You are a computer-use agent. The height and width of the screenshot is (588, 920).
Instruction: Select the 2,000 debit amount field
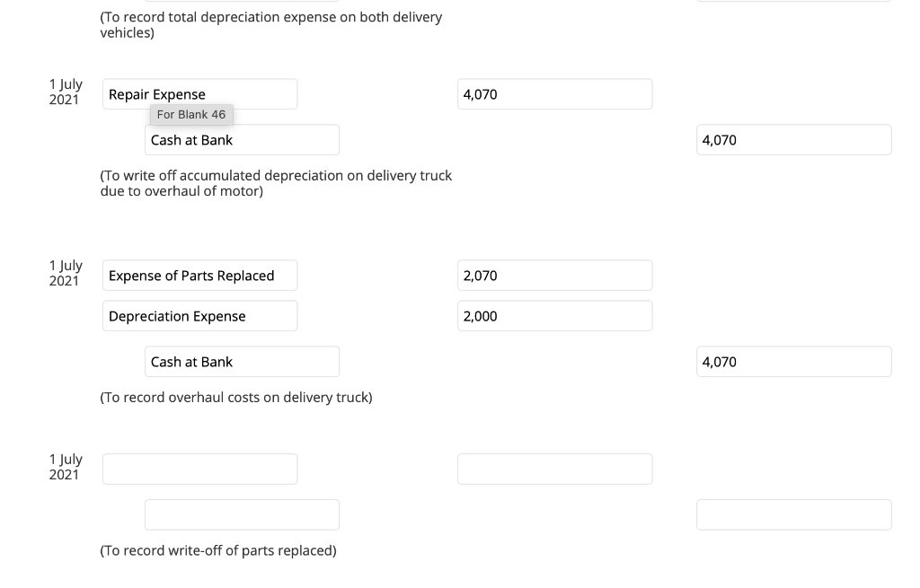click(554, 315)
